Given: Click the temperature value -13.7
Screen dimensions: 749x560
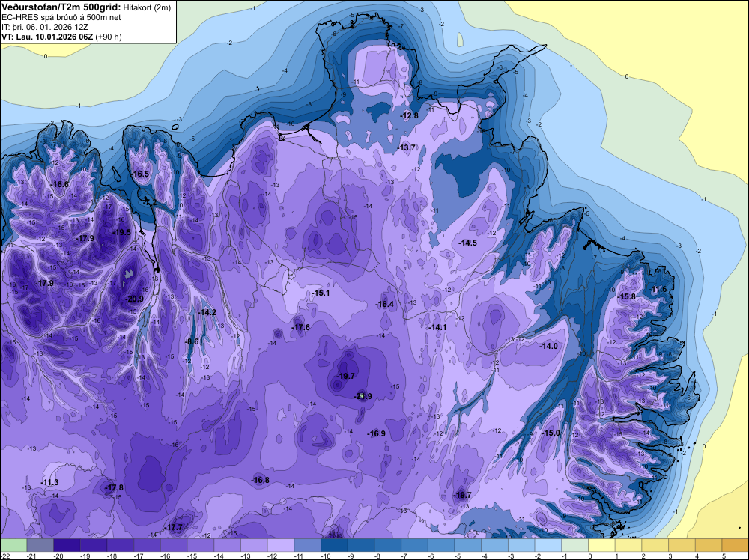Looking at the screenshot, I should pyautogui.click(x=407, y=147).
